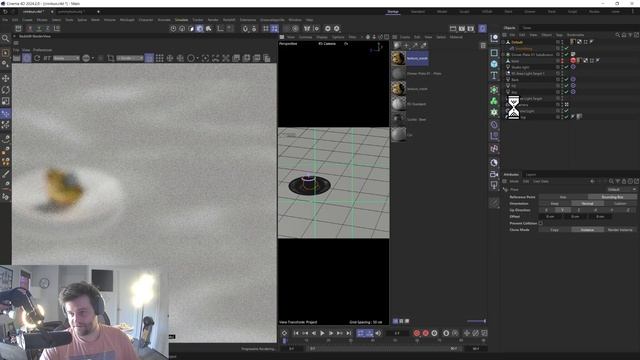This screenshot has height=360, width=640.
Task: Click the Text spline T icon
Action: tap(494, 76)
